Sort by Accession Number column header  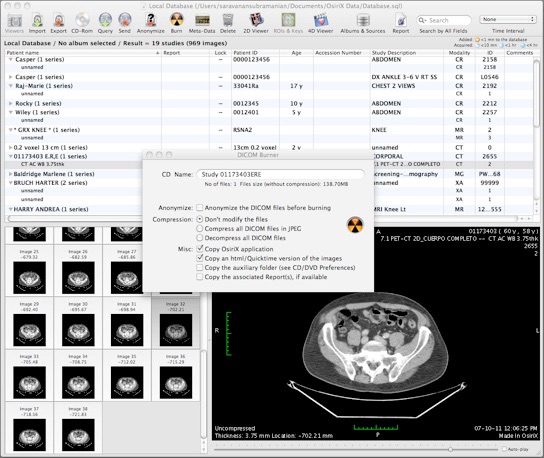341,53
